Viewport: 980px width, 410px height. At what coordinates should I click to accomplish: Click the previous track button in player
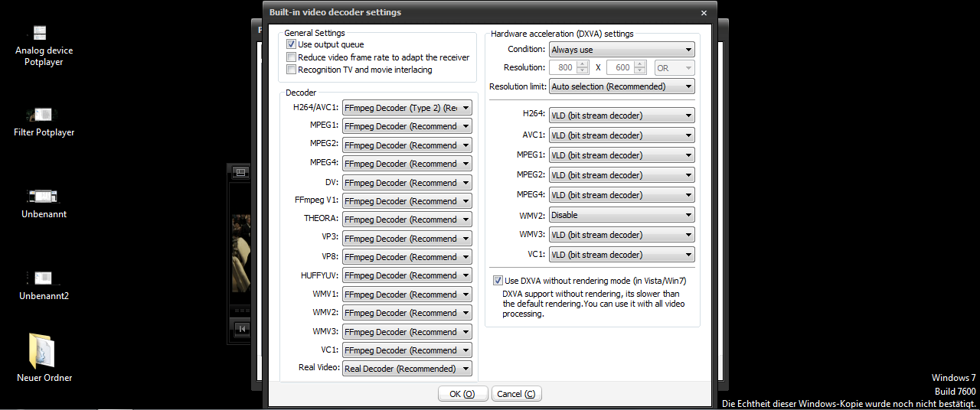coord(242,329)
